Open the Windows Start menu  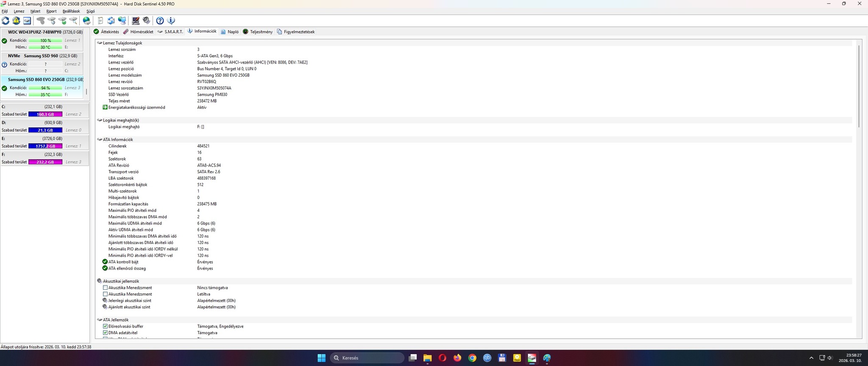click(322, 358)
